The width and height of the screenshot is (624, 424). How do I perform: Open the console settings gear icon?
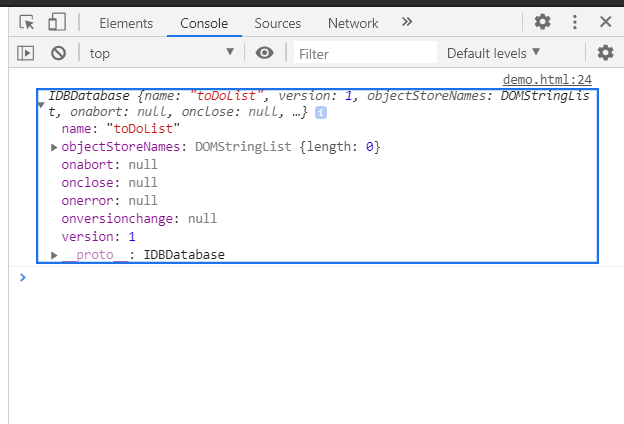[605, 53]
